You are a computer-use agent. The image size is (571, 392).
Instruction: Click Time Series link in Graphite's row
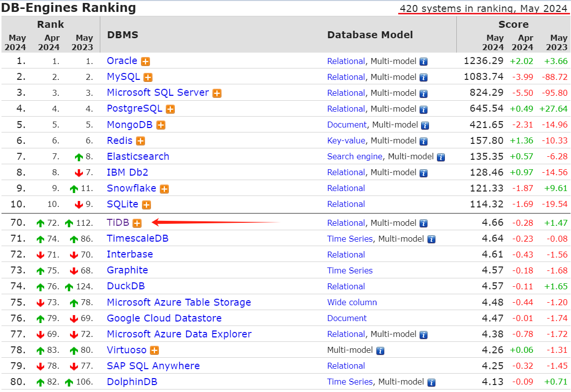tap(350, 271)
